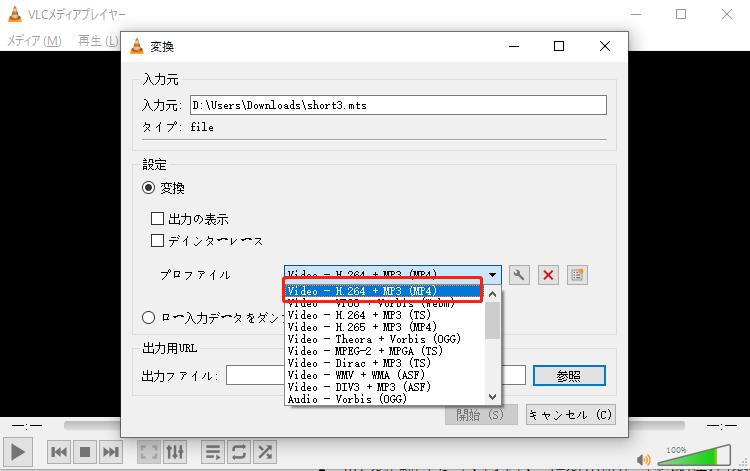
Task: Choose Video - DIV3 + MP3 (ASF) profile
Action: 385,387
